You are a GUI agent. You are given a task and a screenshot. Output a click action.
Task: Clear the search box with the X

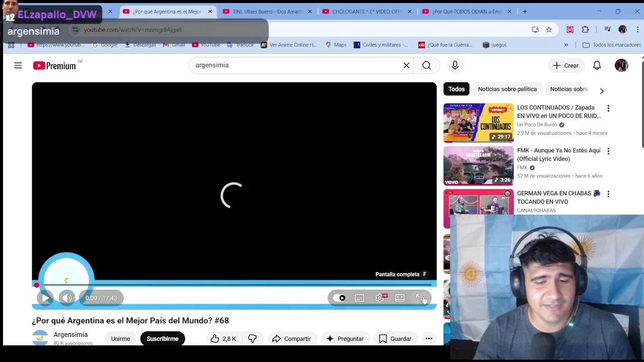coord(407,65)
